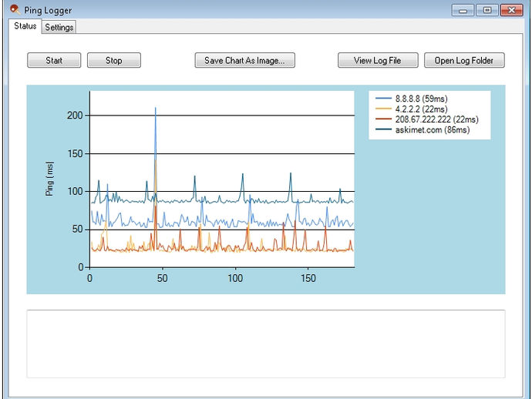
Task: Click the yellow 4.2.2.2 legend line swatch
Action: pyautogui.click(x=383, y=109)
